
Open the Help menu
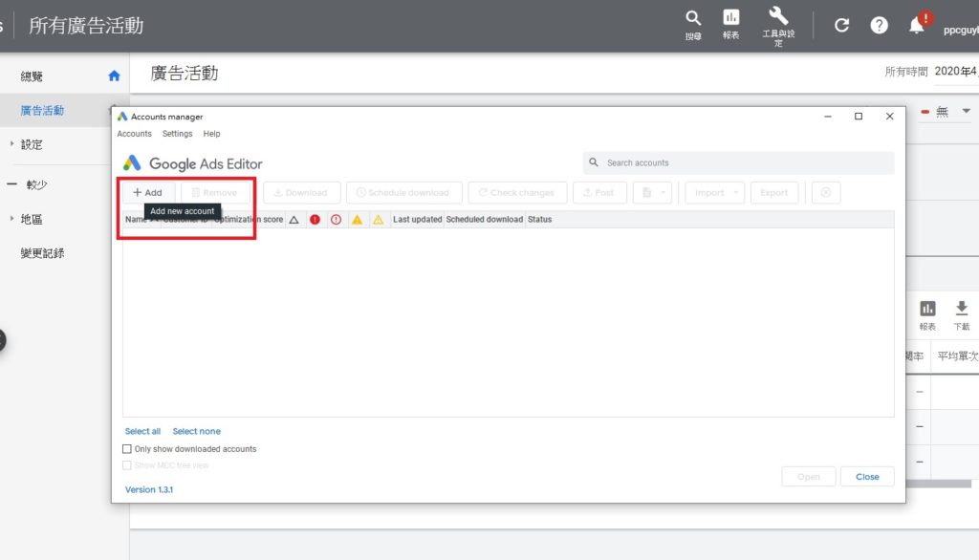tap(211, 134)
